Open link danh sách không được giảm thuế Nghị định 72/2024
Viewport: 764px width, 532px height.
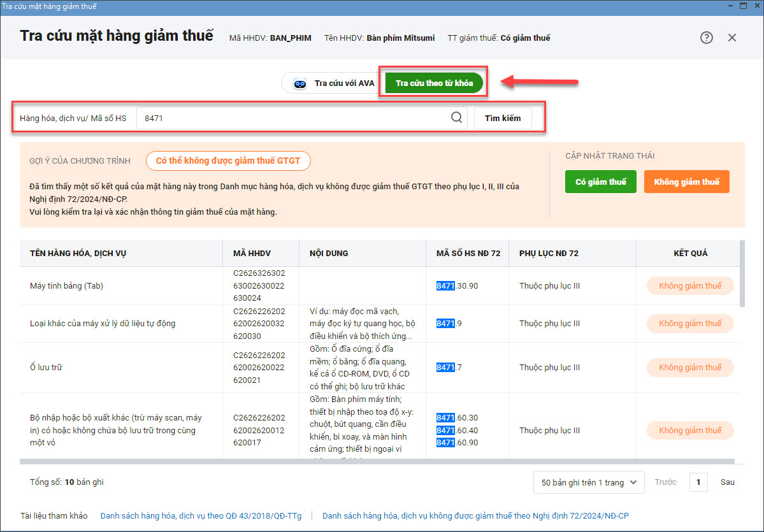(x=475, y=515)
